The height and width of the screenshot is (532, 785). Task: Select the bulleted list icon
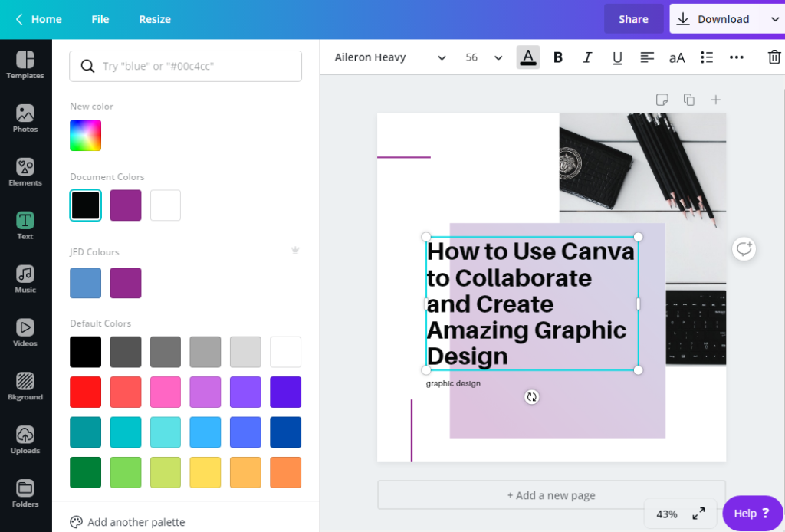(x=706, y=57)
